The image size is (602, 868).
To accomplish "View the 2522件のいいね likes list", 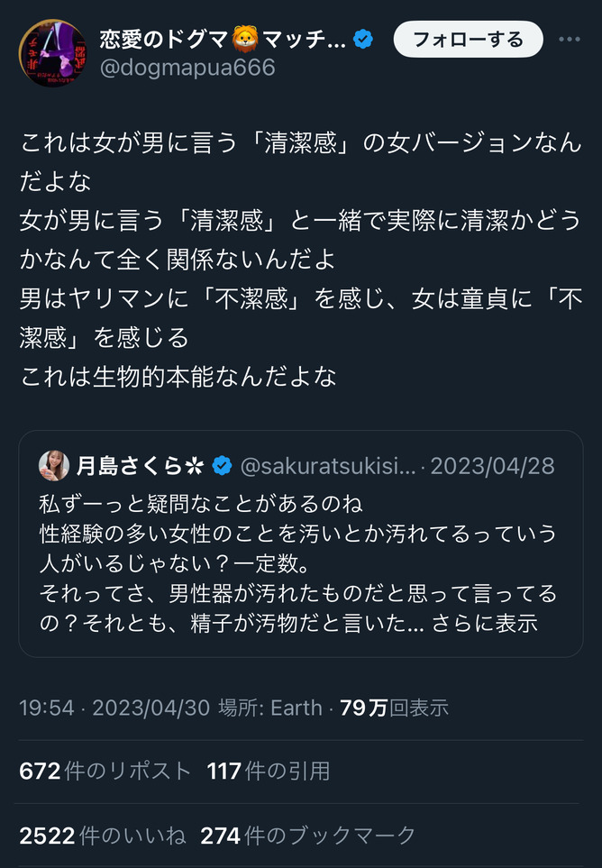I will click(x=102, y=835).
